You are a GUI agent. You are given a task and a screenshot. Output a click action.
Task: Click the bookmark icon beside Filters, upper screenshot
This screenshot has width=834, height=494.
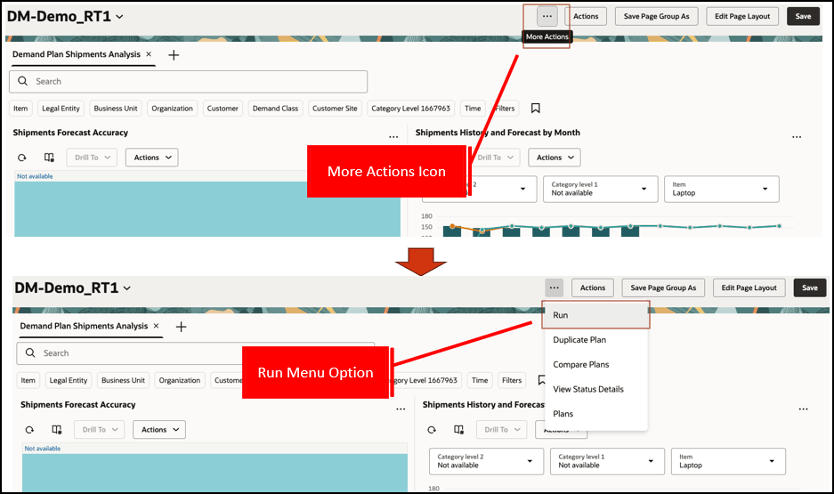pos(536,108)
